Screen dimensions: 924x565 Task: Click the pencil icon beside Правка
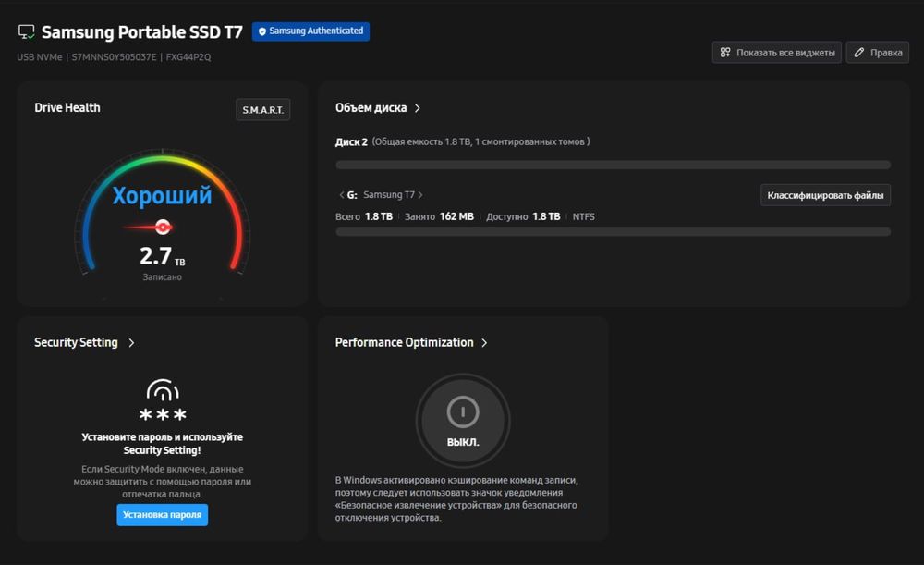point(859,53)
